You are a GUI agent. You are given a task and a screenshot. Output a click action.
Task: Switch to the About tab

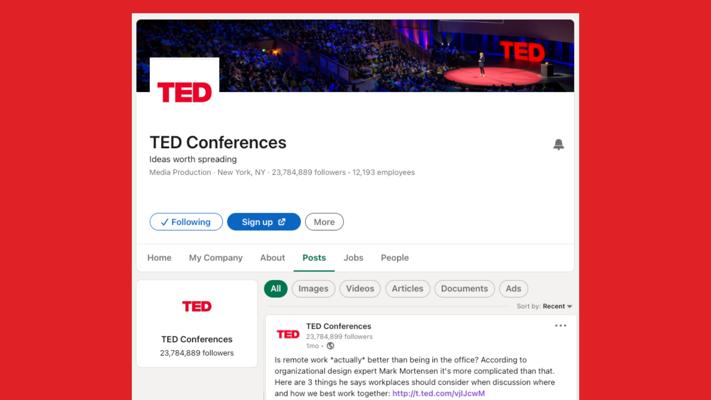pyautogui.click(x=273, y=258)
